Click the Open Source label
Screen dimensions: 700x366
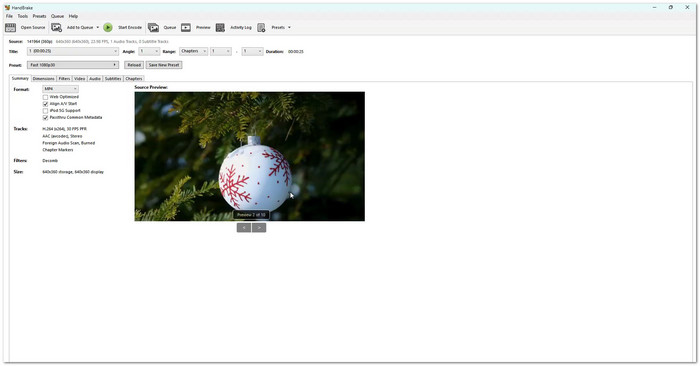pyautogui.click(x=33, y=28)
